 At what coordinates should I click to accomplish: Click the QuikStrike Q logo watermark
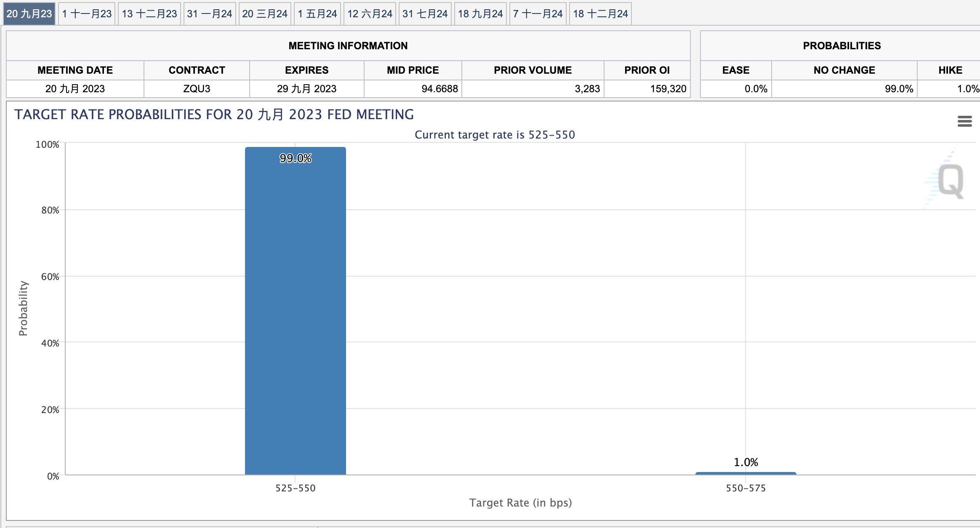[950, 181]
